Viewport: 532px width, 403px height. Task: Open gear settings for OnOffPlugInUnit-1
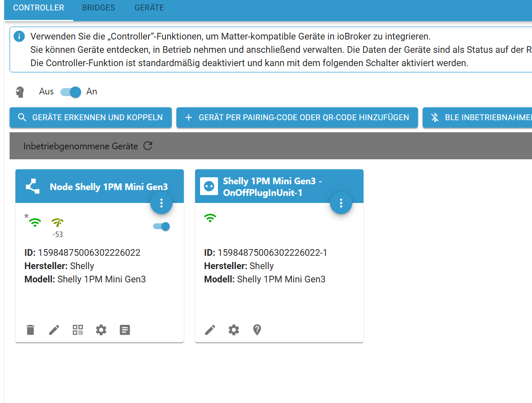(x=234, y=330)
